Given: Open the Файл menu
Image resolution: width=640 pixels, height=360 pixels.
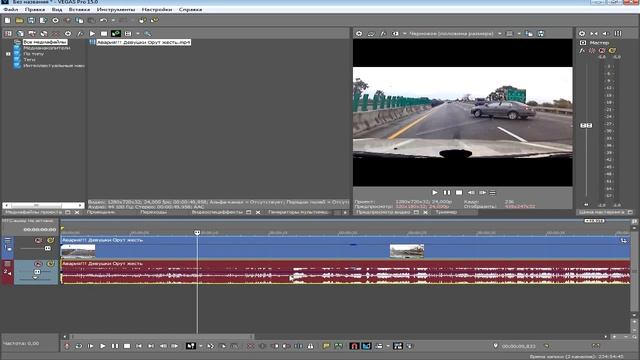Looking at the screenshot, I should click(x=11, y=9).
